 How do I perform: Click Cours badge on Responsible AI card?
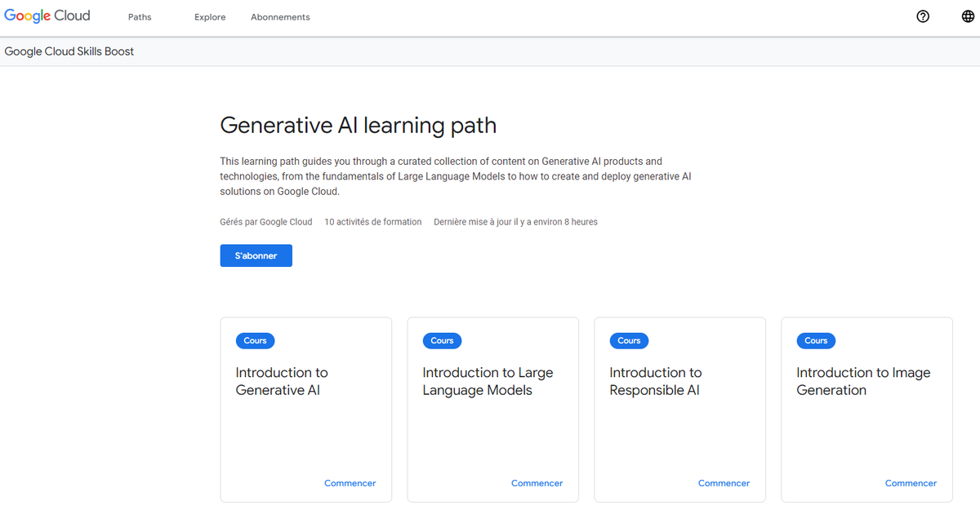(x=629, y=340)
